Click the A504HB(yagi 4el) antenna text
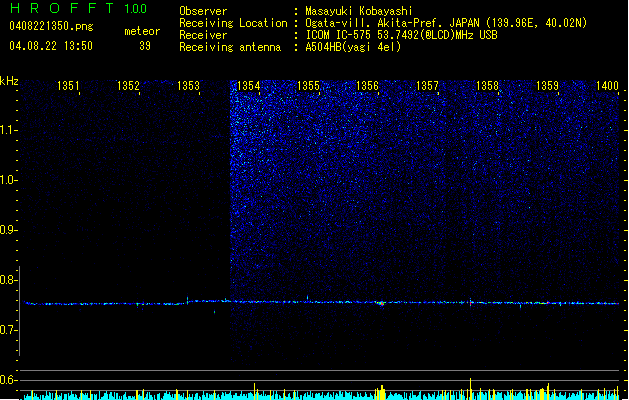 click(353, 47)
